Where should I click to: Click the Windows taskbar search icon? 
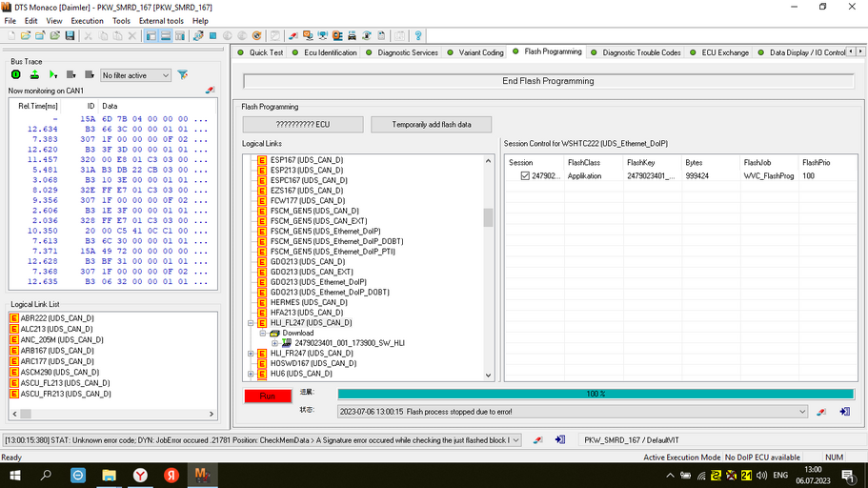click(x=46, y=476)
